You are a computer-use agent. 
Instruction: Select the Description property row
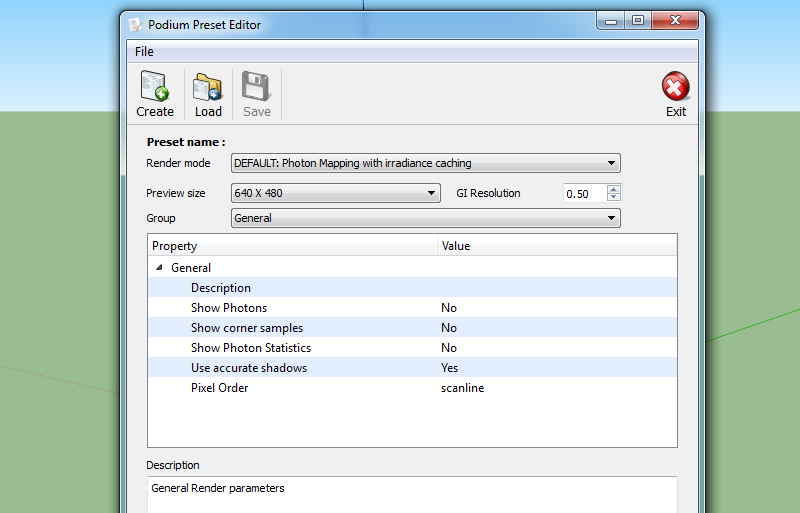[x=412, y=288]
